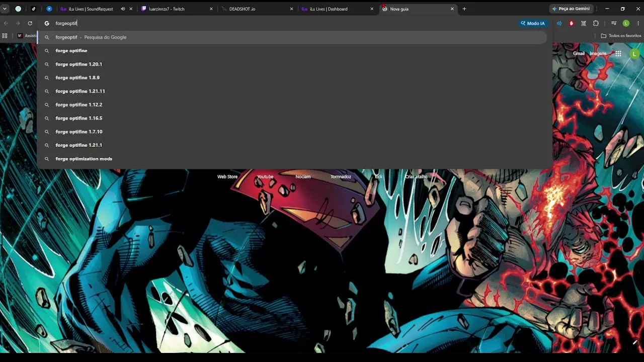
Task: Switch to the pinned TikTok tab
Action: click(x=34, y=9)
